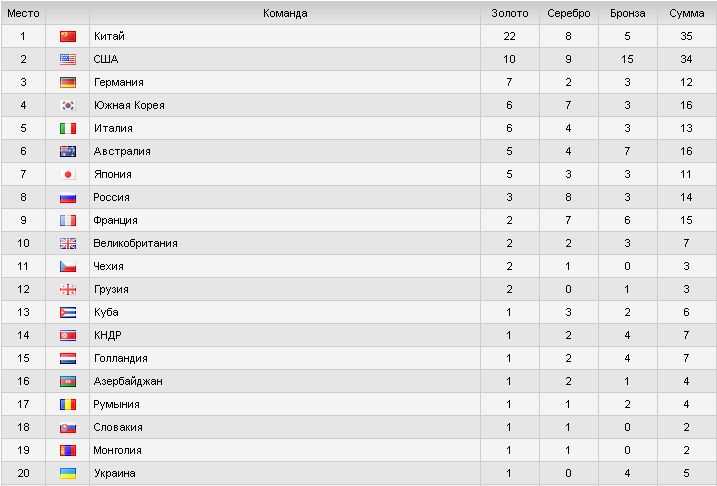Click the Cuba flag icon

pyautogui.click(x=68, y=312)
